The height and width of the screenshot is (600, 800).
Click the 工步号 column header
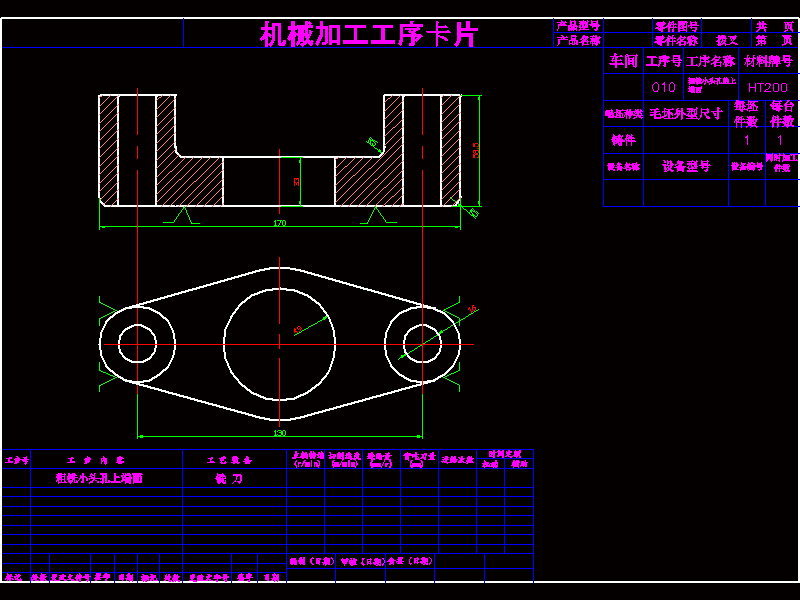pyautogui.click(x=17, y=460)
